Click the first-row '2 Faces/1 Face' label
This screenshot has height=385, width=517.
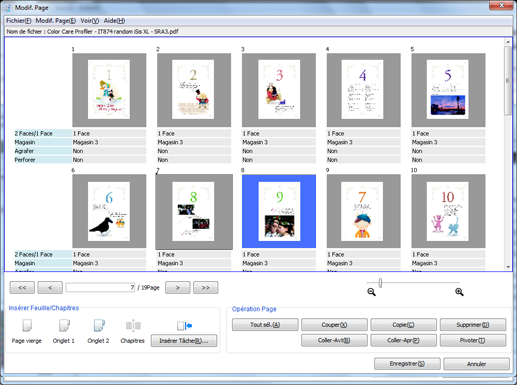tap(43, 133)
